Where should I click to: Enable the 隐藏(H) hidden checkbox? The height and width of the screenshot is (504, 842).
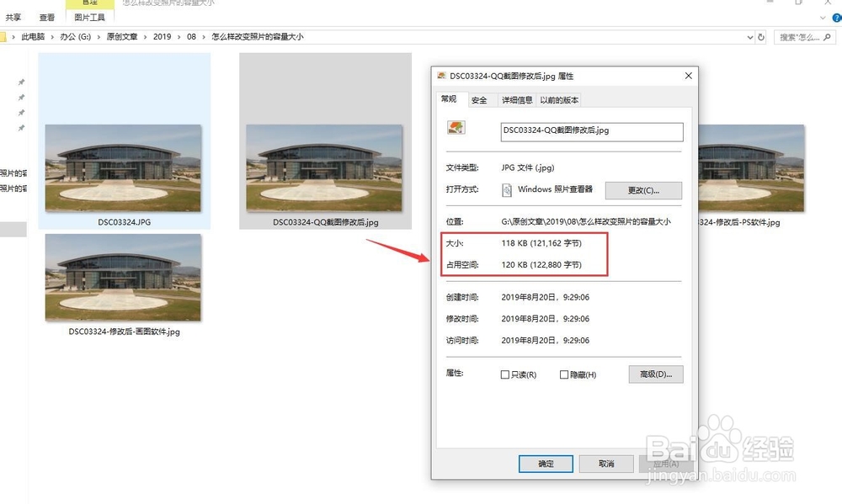564,374
